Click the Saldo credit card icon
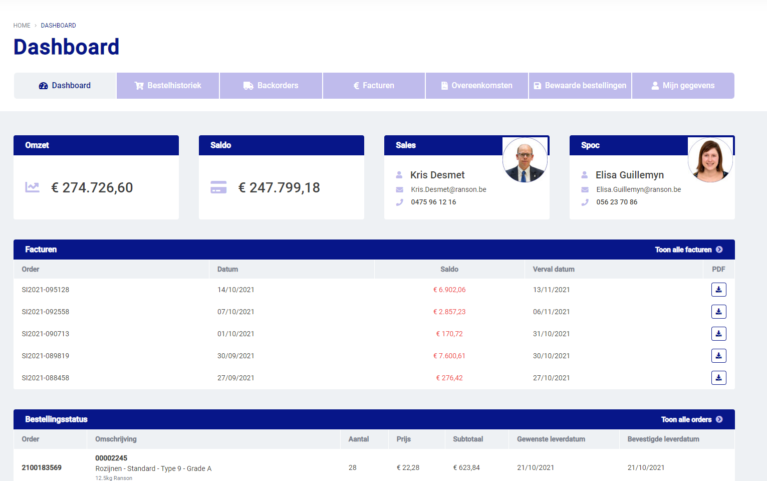Viewport: 767px width, 481px height. [x=218, y=187]
